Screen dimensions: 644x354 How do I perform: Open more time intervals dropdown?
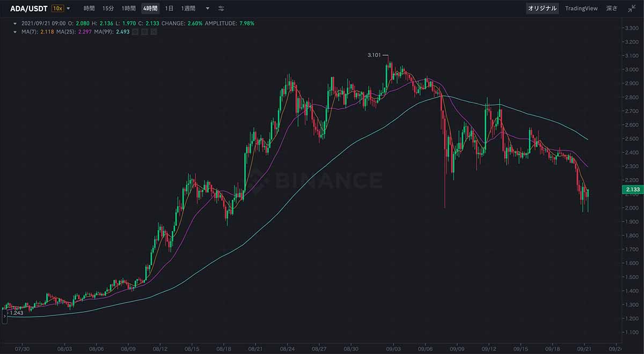(208, 9)
